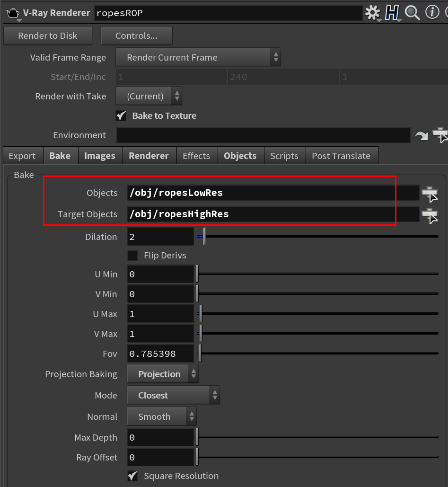Click the Controls... button
This screenshot has width=448, height=487.
click(136, 35)
